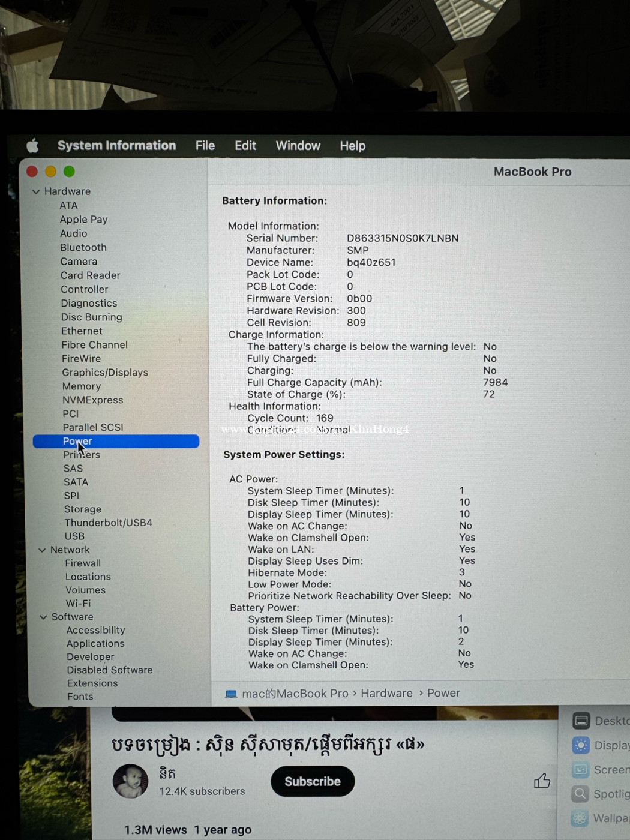The width and height of the screenshot is (630, 840).
Task: Select Extensions under Software
Action: pos(92,683)
